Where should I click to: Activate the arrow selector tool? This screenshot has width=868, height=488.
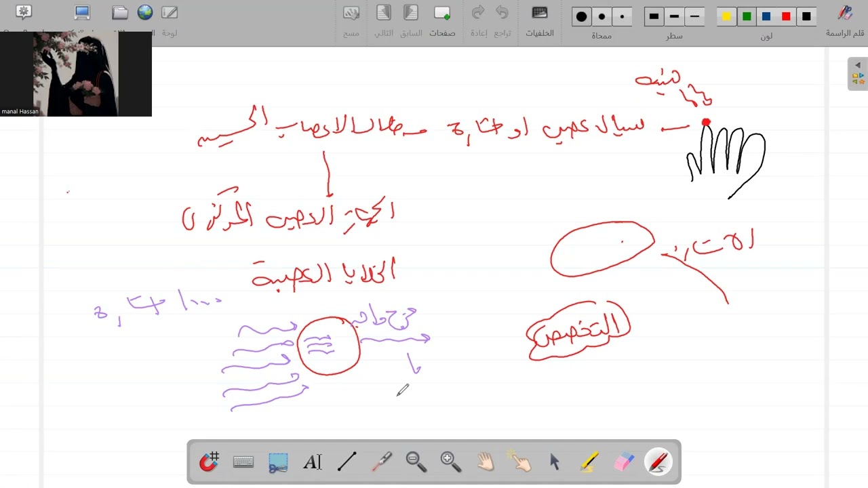tap(555, 462)
